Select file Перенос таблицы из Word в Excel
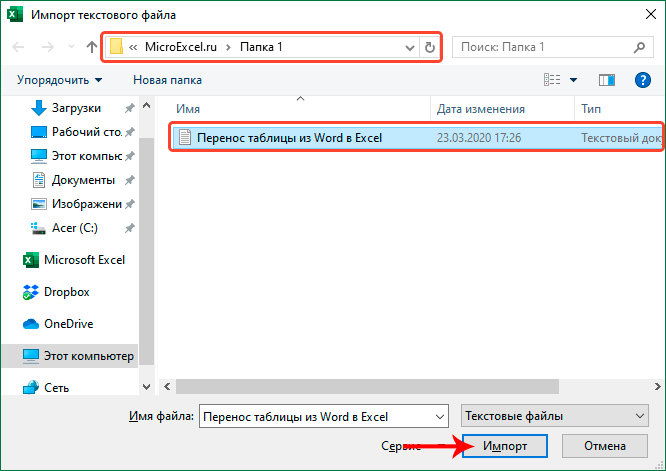This screenshot has height=471, width=666. (289, 138)
